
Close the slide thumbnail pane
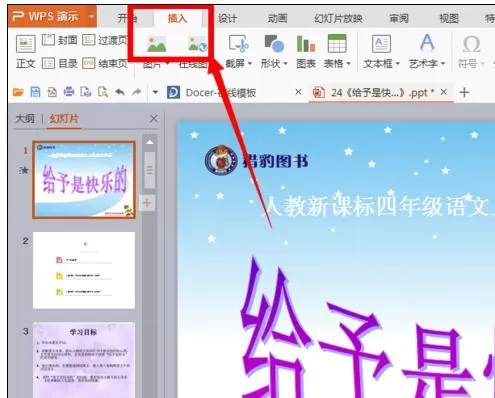point(154,118)
